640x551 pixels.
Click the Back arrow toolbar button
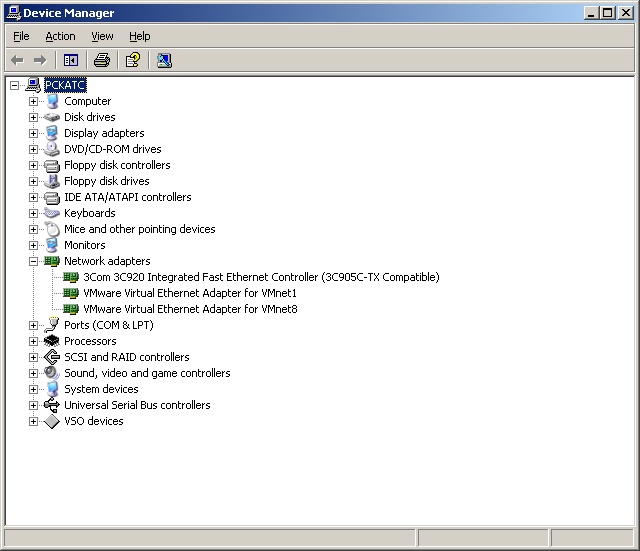coord(17,60)
